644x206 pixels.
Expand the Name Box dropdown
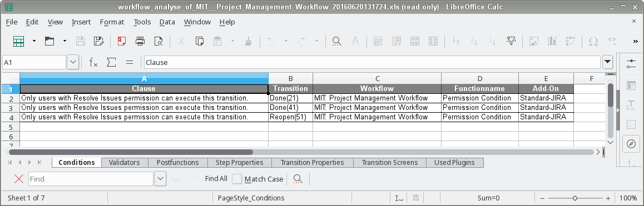tap(73, 62)
